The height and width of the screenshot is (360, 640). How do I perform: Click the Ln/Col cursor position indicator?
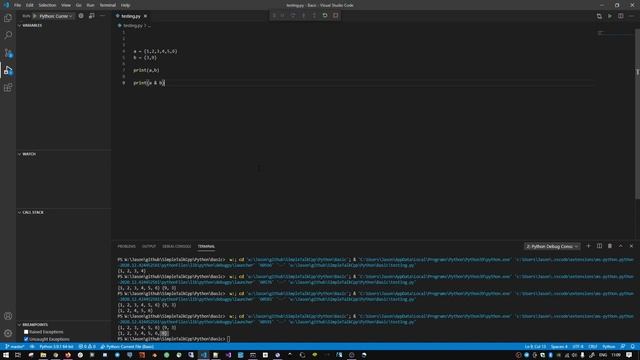(535, 347)
